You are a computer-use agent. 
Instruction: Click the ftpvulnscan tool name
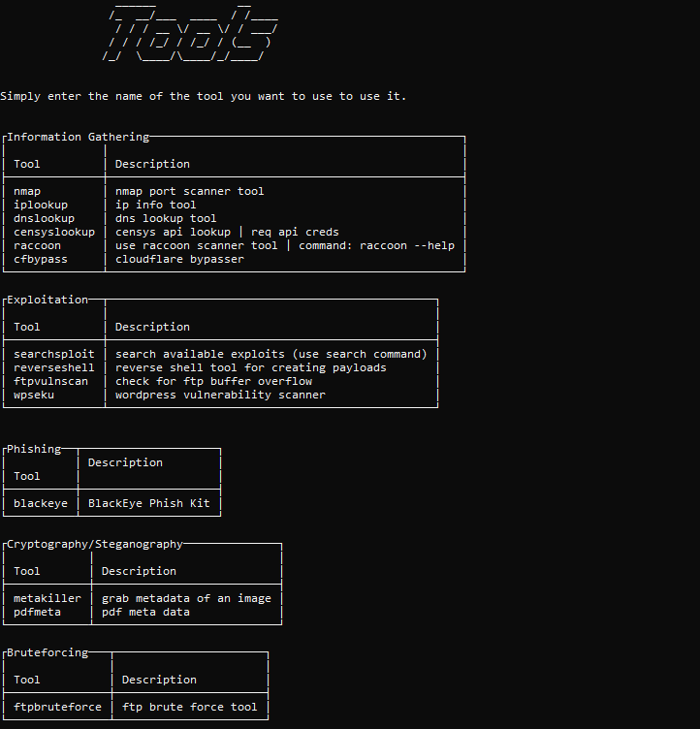[50, 382]
